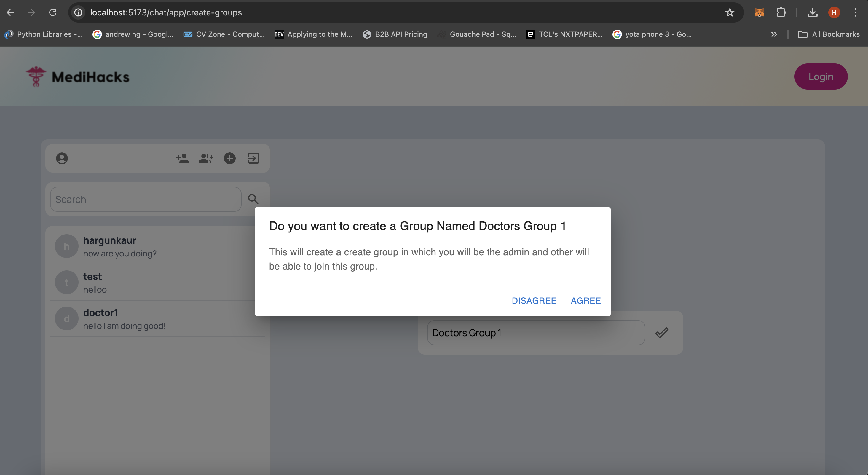Viewport: 868px width, 475px height.
Task: Open the browser downloads icon
Action: (x=812, y=12)
